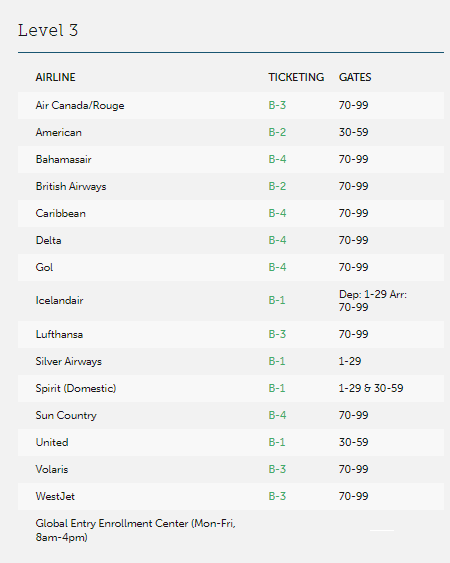Open B-2 ticketing link for British Airways
Image resolution: width=450 pixels, height=563 pixels.
point(277,186)
